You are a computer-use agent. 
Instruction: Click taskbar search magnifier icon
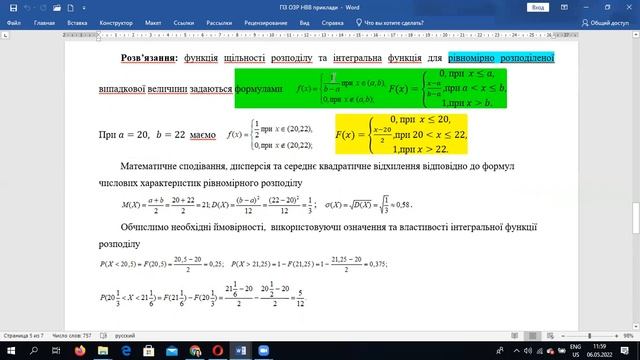click(34, 351)
